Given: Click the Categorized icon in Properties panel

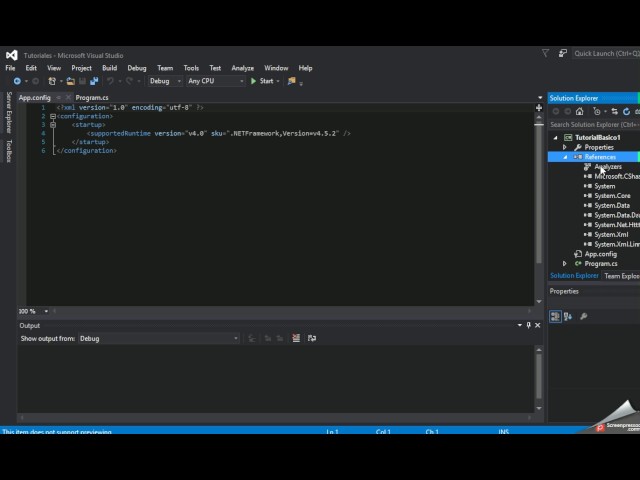Looking at the screenshot, I should point(555,316).
